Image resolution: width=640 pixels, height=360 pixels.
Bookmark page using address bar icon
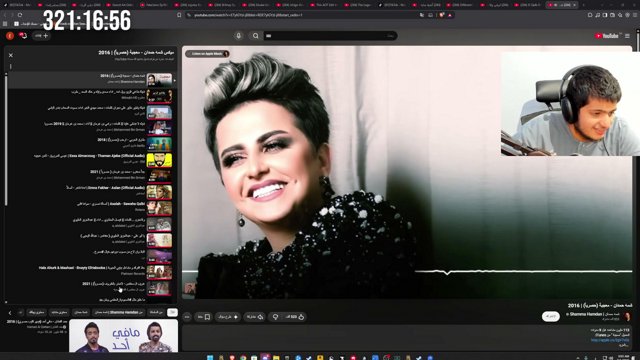[179, 15]
